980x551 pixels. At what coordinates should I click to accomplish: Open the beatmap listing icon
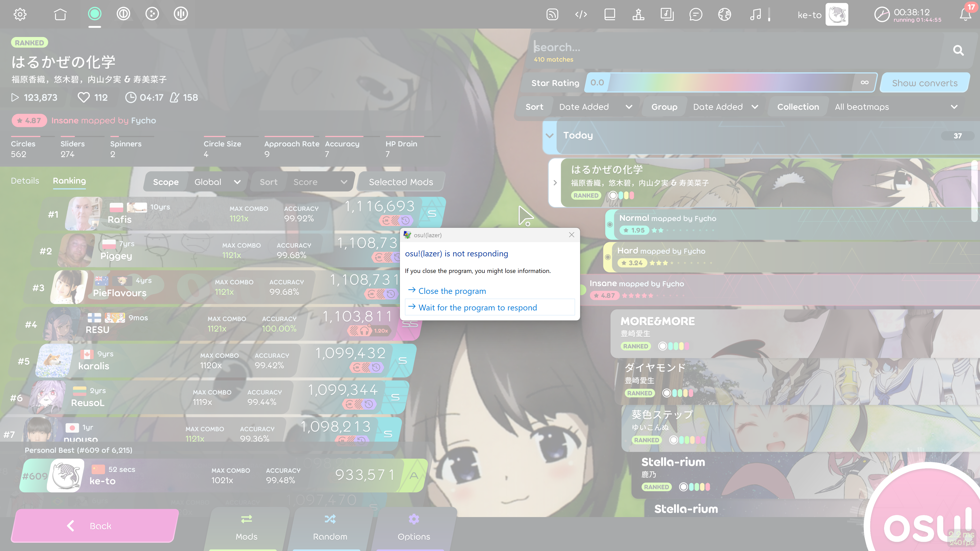(x=667, y=15)
